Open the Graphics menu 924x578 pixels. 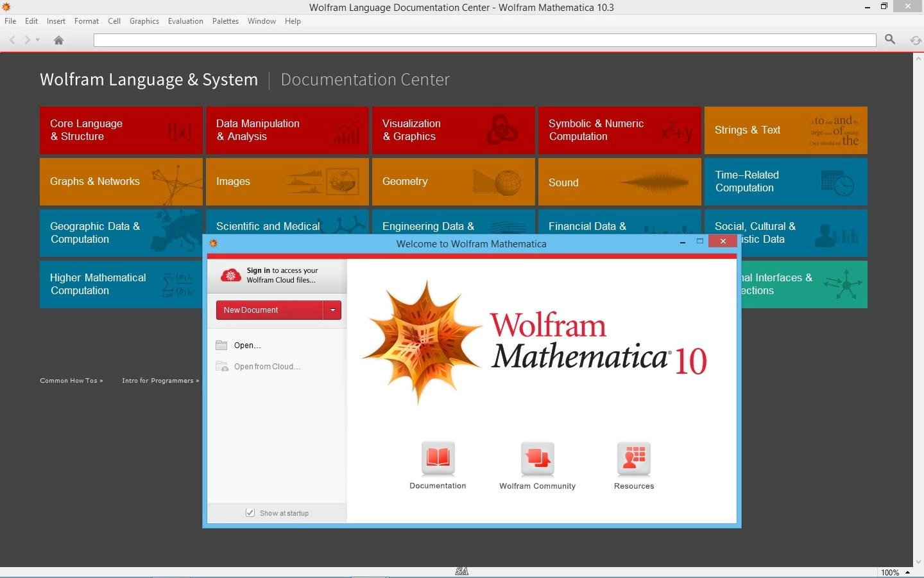point(144,21)
